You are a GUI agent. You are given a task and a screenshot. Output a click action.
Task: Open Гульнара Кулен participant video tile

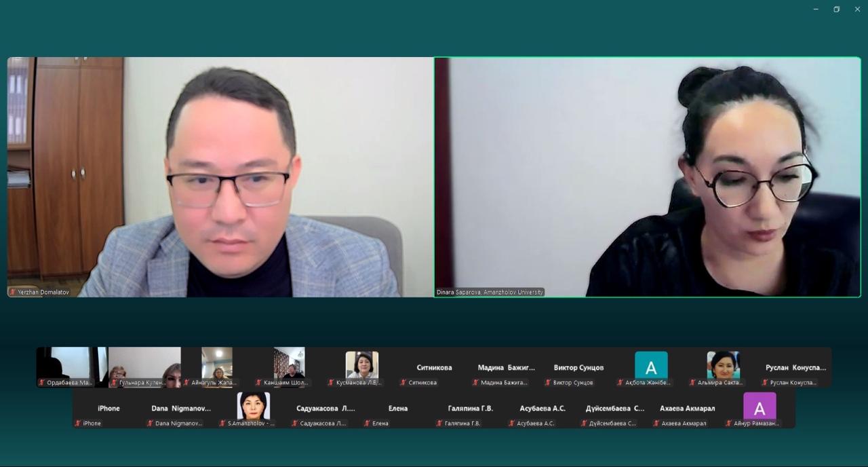pyautogui.click(x=144, y=367)
